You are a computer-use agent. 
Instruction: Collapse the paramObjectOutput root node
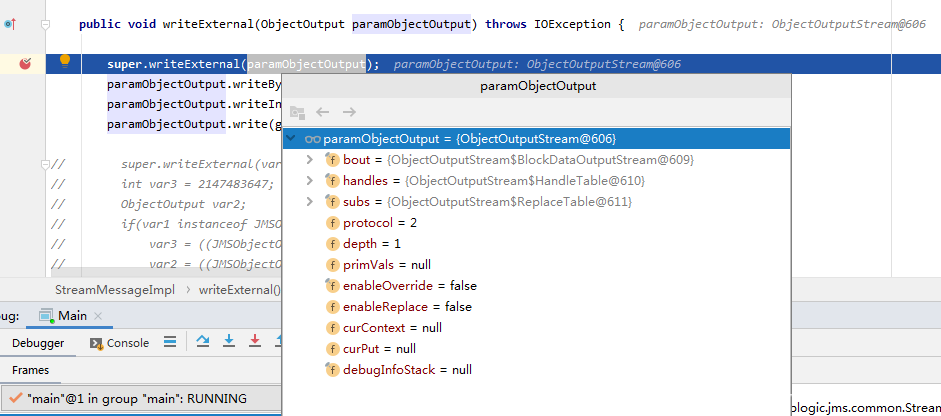coord(291,139)
